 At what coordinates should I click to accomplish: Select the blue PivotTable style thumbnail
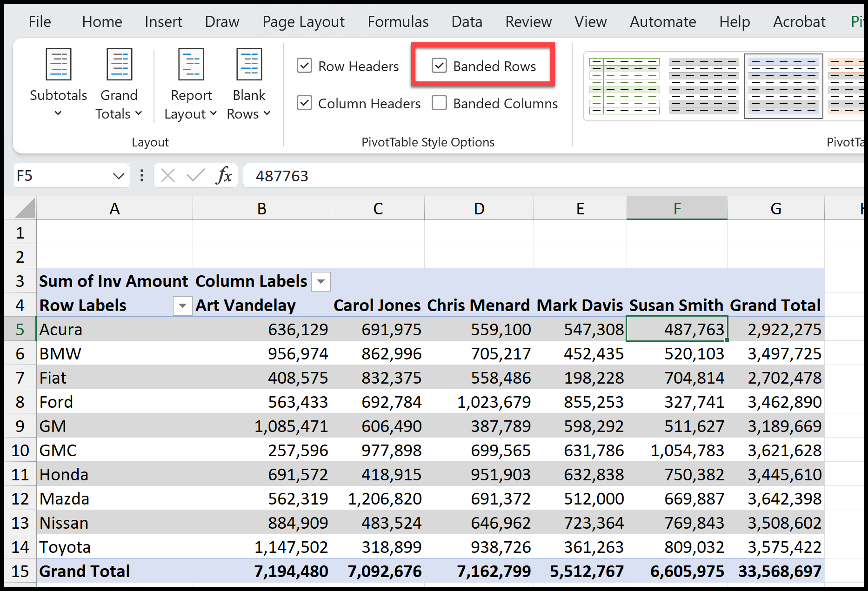[x=783, y=86]
